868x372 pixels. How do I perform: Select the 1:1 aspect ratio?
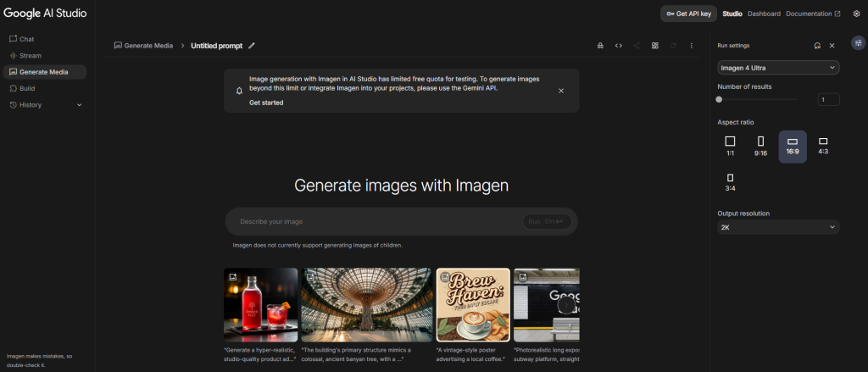coord(730,146)
